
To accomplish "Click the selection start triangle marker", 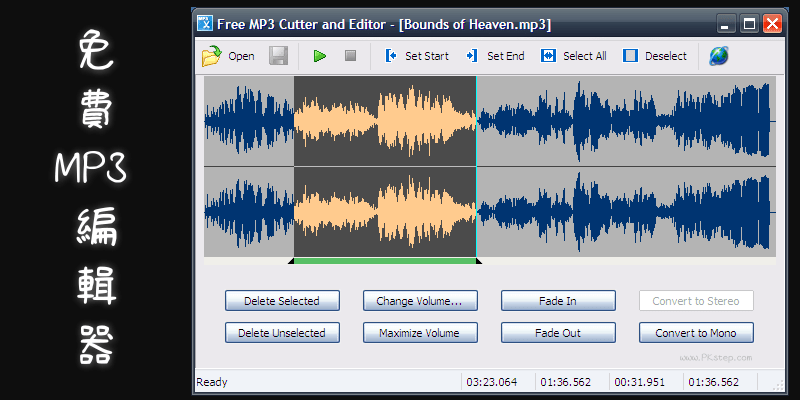I will (x=291, y=261).
